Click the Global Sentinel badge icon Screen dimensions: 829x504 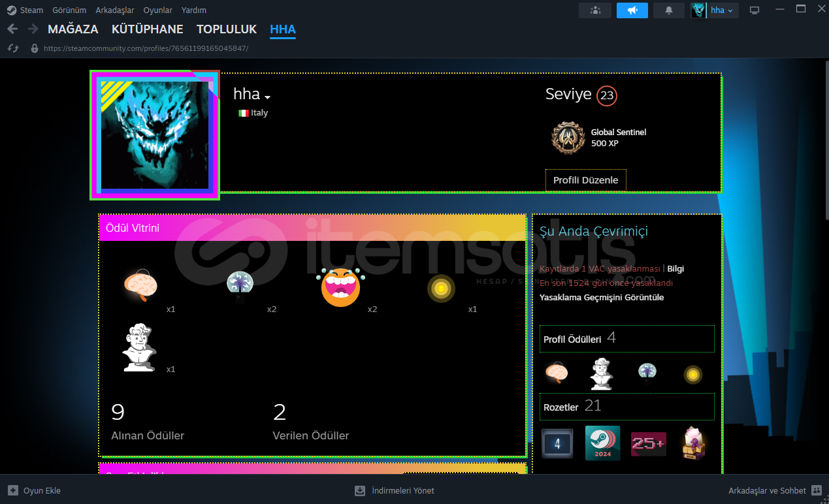coord(568,138)
